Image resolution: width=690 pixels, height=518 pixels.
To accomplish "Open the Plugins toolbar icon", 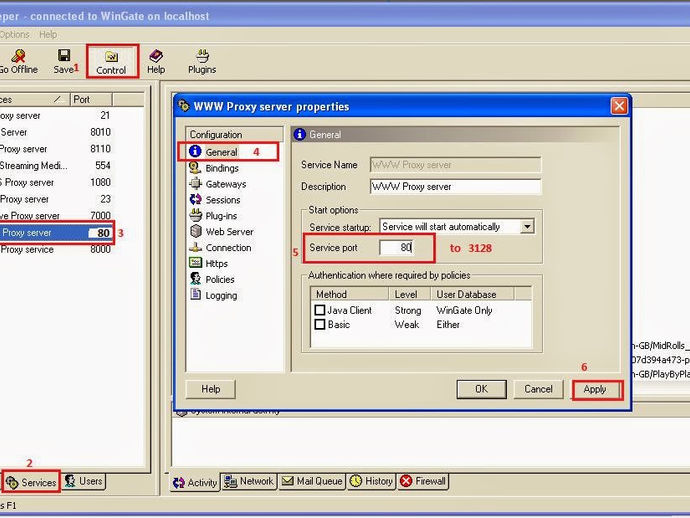I will (202, 62).
